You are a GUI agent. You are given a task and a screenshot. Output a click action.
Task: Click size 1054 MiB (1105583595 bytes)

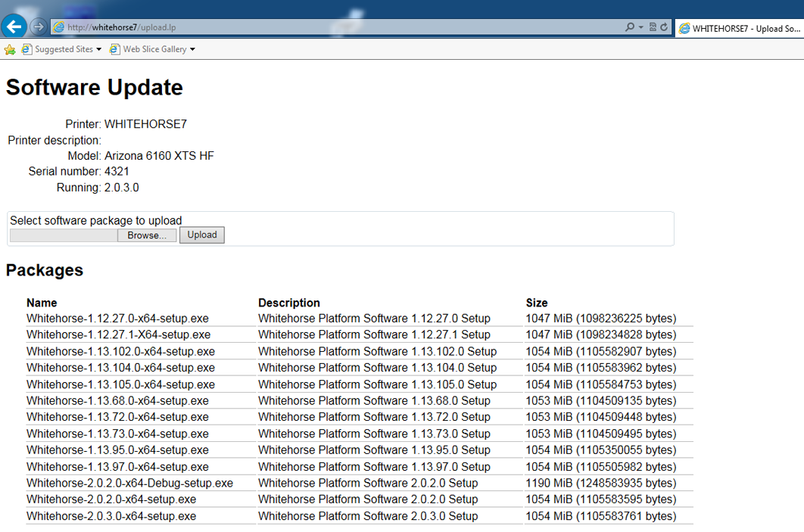point(601,499)
